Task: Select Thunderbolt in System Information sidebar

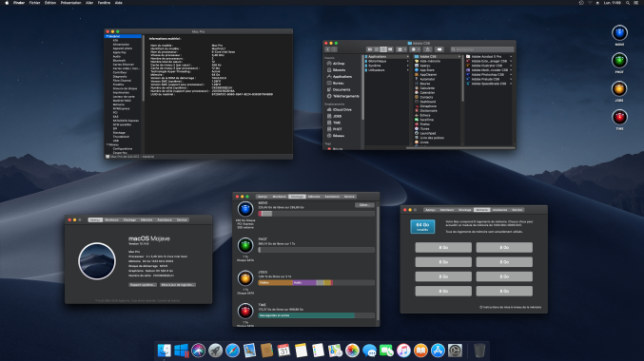Action: point(121,137)
